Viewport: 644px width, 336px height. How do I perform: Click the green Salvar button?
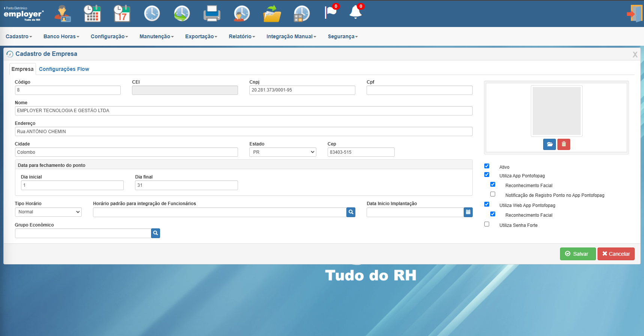pyautogui.click(x=578, y=254)
